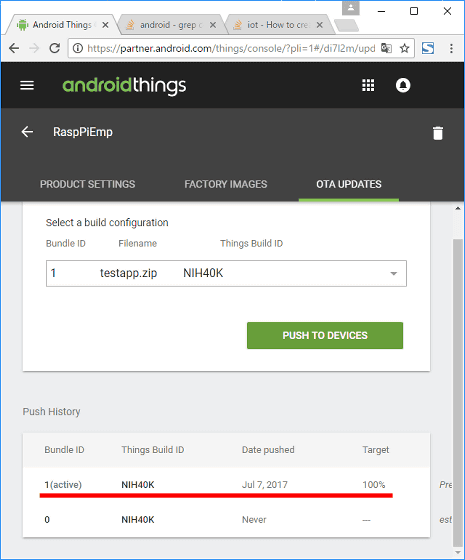This screenshot has width=465, height=560.
Task: Close the 'android - grep' tab
Action: (212, 25)
